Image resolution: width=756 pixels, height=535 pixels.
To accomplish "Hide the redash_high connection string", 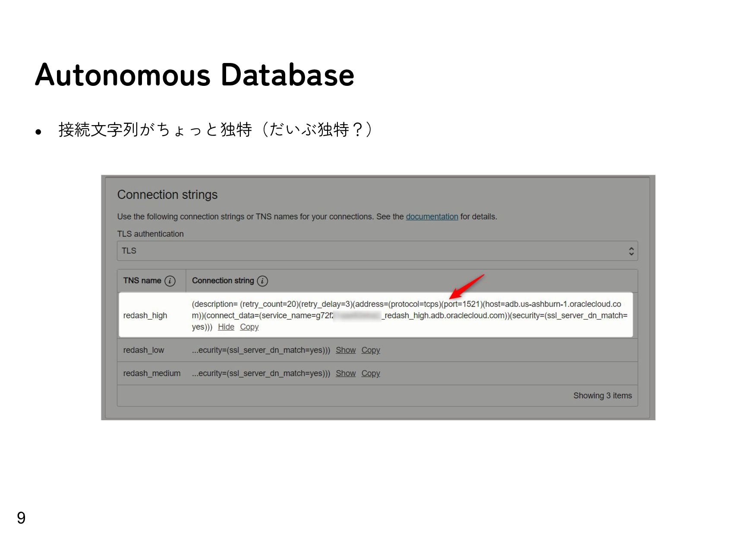I will point(226,327).
